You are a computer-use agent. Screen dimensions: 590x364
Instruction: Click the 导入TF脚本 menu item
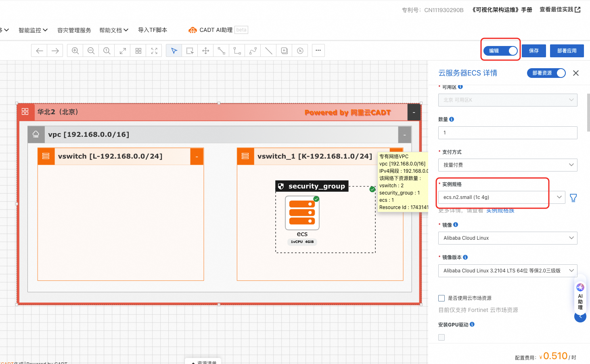(x=153, y=30)
